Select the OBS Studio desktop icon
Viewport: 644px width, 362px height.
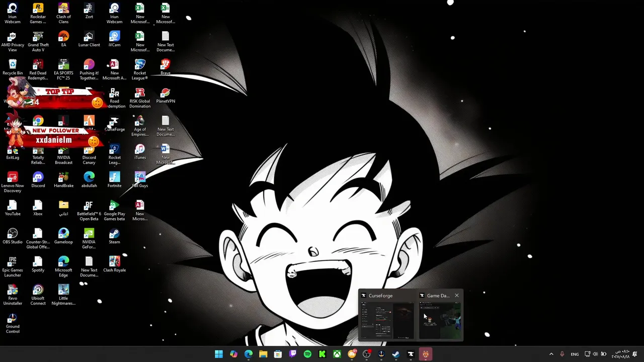[13, 236]
